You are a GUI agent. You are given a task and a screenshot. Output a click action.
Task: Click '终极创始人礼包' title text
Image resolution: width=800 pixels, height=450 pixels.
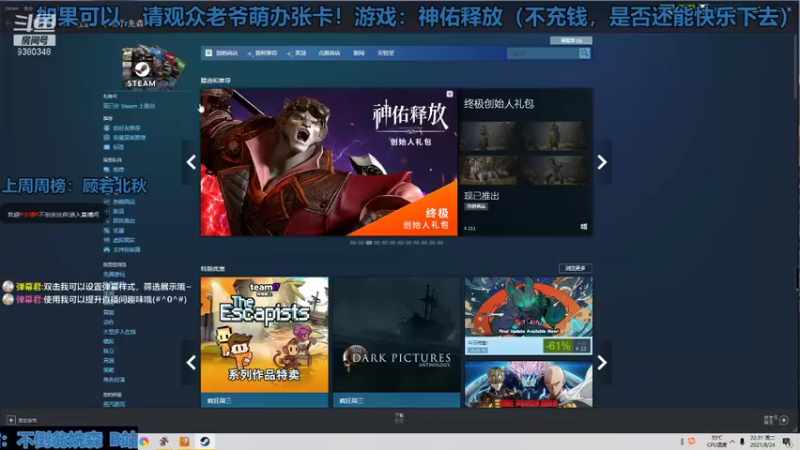click(498, 104)
